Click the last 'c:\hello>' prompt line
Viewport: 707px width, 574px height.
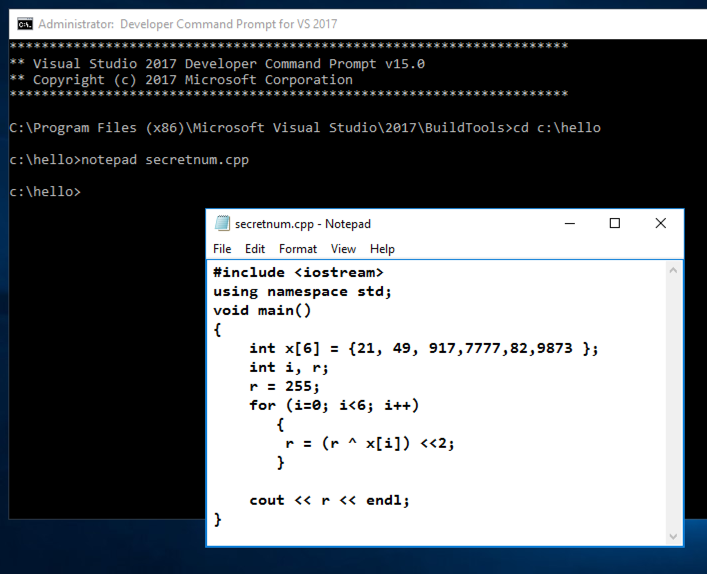pyautogui.click(x=45, y=192)
